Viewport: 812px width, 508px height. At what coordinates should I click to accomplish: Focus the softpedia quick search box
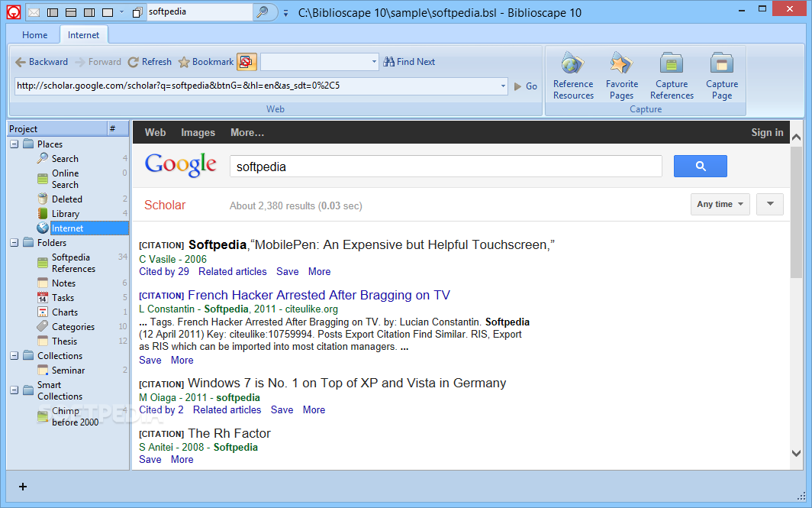[199, 12]
